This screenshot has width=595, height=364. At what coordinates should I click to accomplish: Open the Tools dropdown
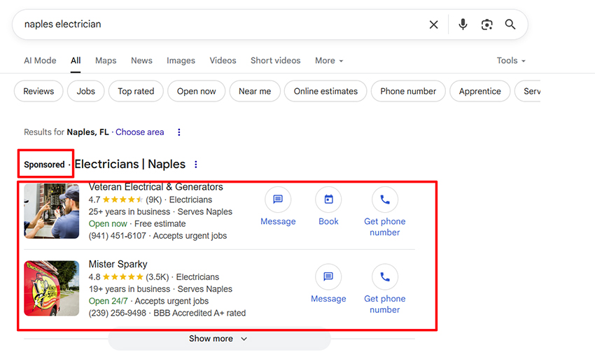click(511, 61)
